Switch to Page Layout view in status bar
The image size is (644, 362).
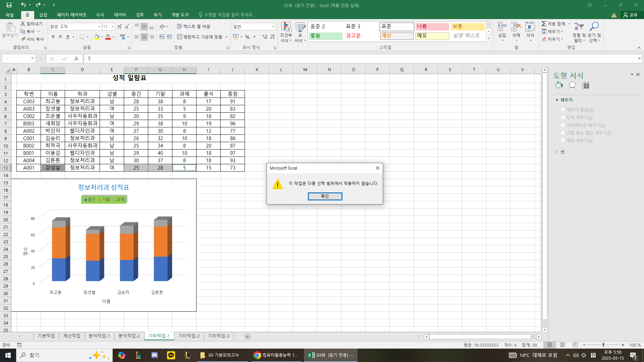pos(562,345)
